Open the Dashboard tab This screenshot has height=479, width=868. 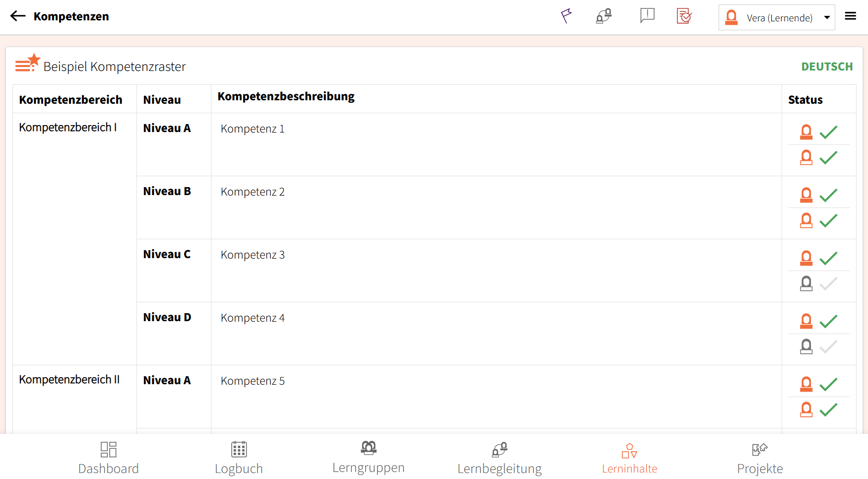point(108,458)
